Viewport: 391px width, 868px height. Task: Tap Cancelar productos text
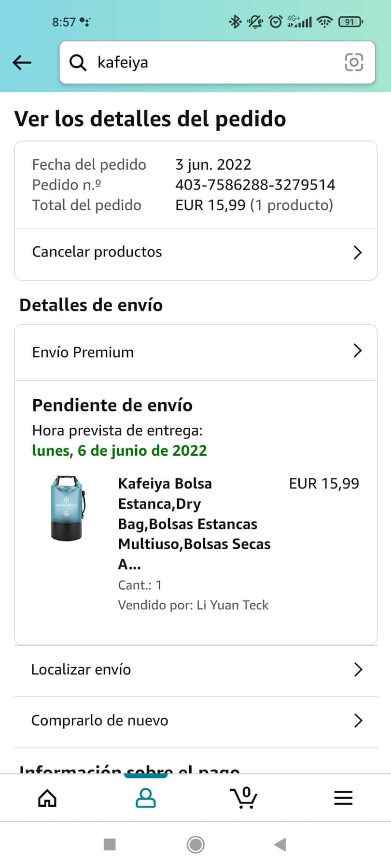point(97,252)
